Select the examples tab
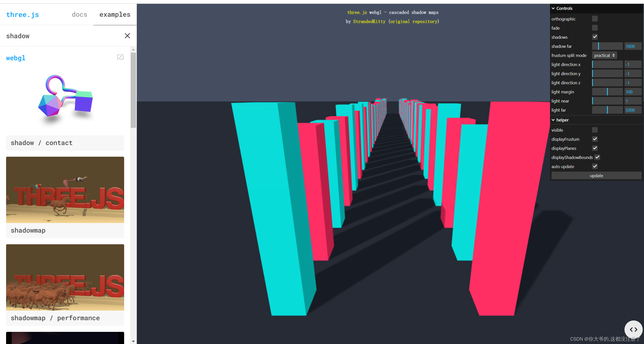The width and height of the screenshot is (644, 344). (x=115, y=15)
